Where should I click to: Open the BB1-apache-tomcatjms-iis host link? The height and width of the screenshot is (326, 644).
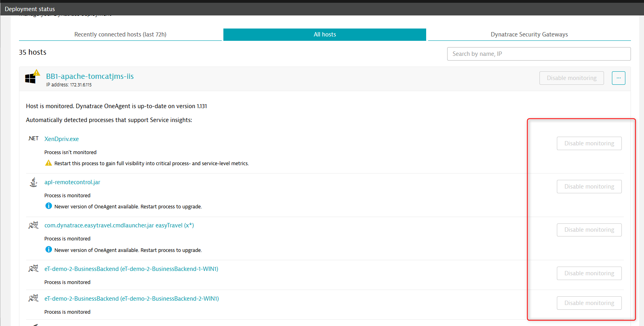[90, 76]
